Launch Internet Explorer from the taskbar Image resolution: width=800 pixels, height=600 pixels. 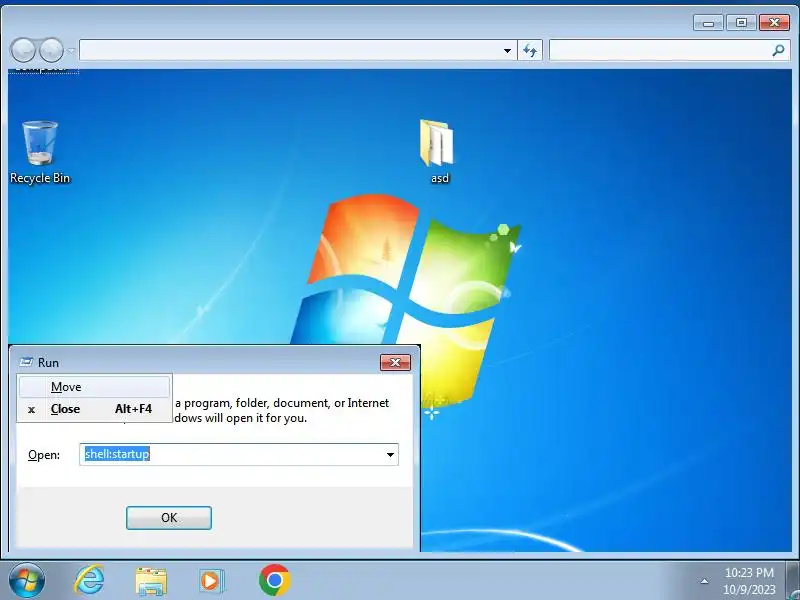pyautogui.click(x=89, y=580)
